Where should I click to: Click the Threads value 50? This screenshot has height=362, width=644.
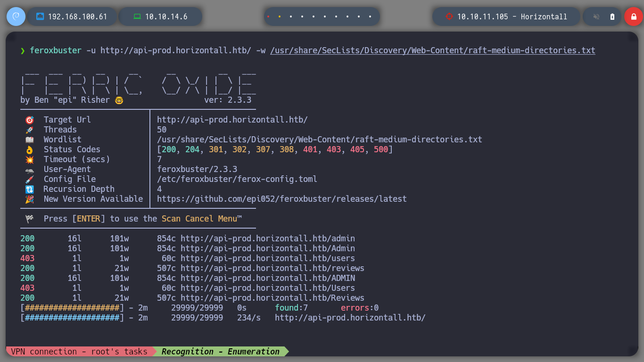[162, 130]
